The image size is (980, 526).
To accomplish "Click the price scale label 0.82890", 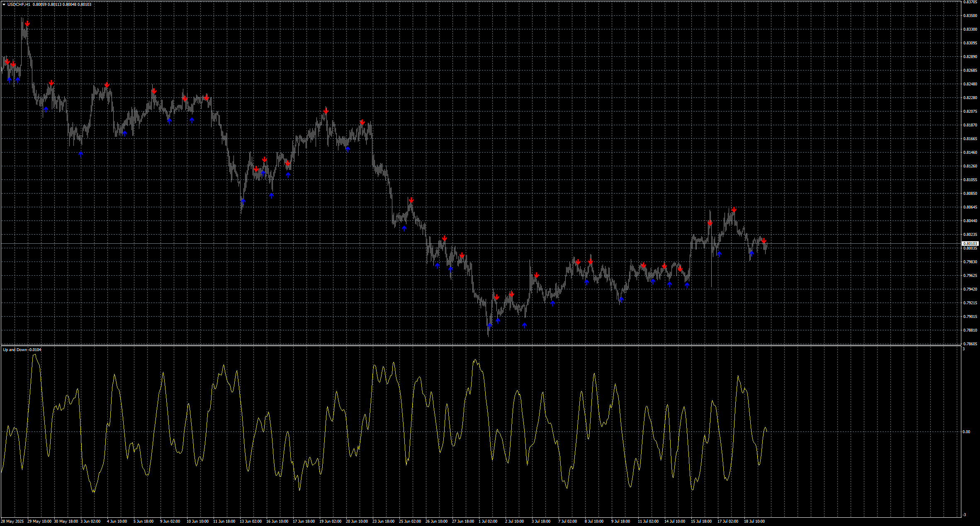I will [x=969, y=57].
